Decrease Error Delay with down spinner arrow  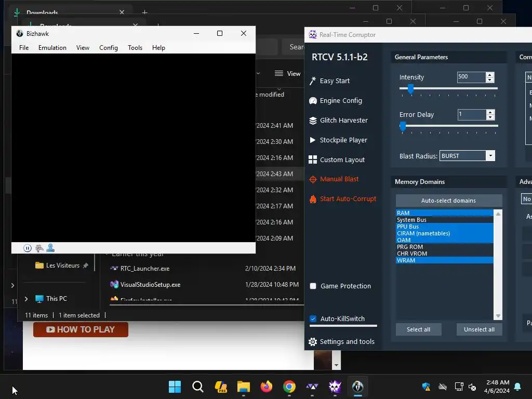(490, 117)
